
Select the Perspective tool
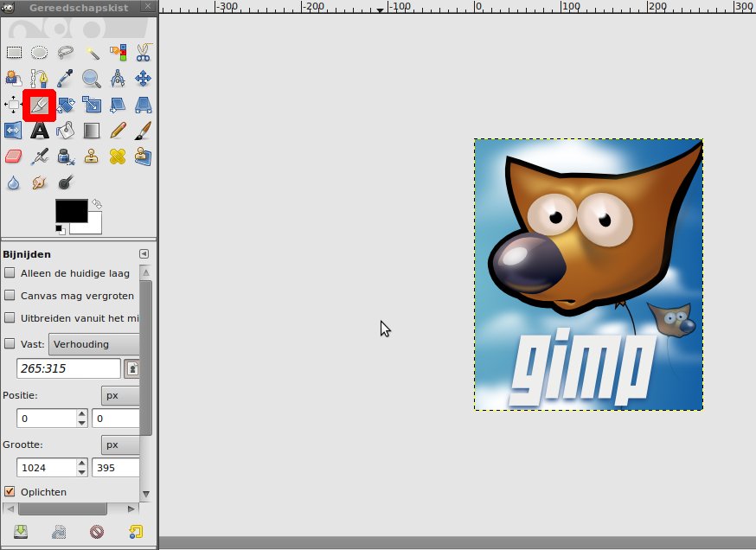(144, 104)
